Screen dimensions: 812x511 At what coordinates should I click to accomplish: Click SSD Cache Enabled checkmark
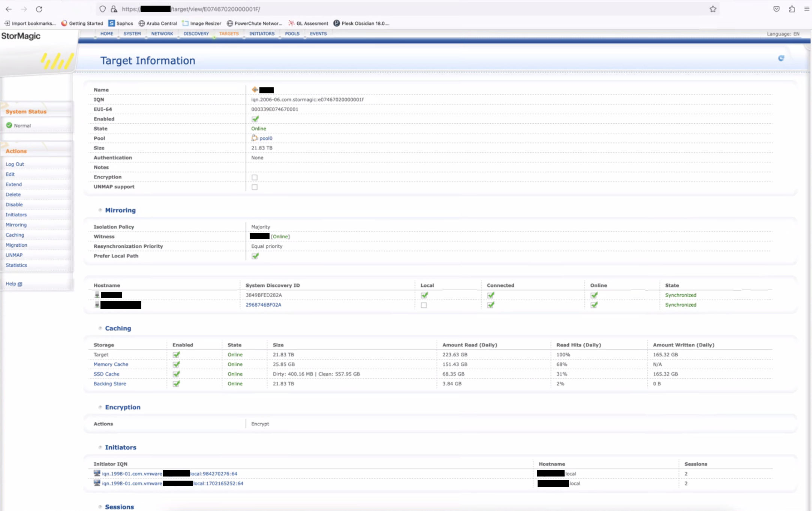(x=176, y=374)
